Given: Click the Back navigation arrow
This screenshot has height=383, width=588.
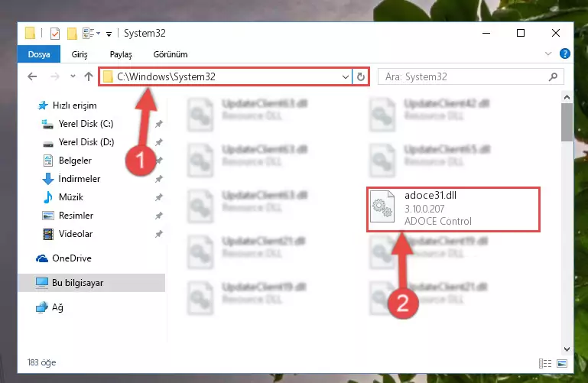Looking at the screenshot, I should click(32, 76).
